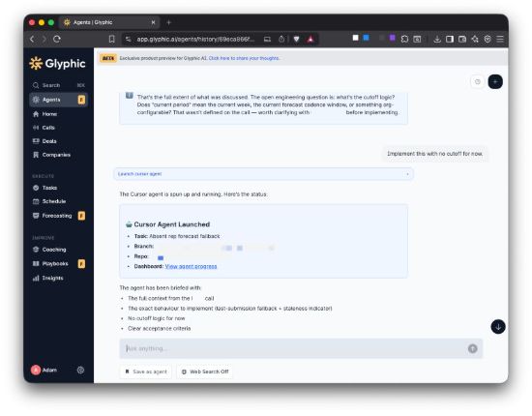Toggle Web Search Off
The height and width of the screenshot is (416, 532).
(x=205, y=371)
